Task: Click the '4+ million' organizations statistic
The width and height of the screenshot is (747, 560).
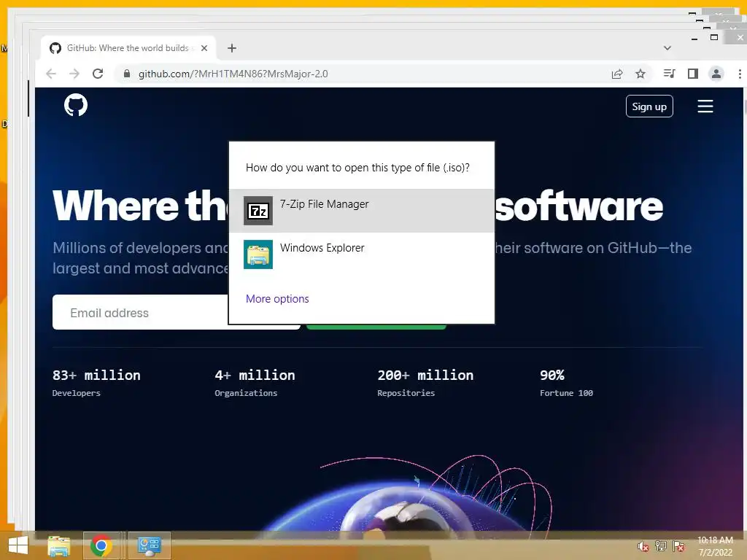Action: [255, 375]
